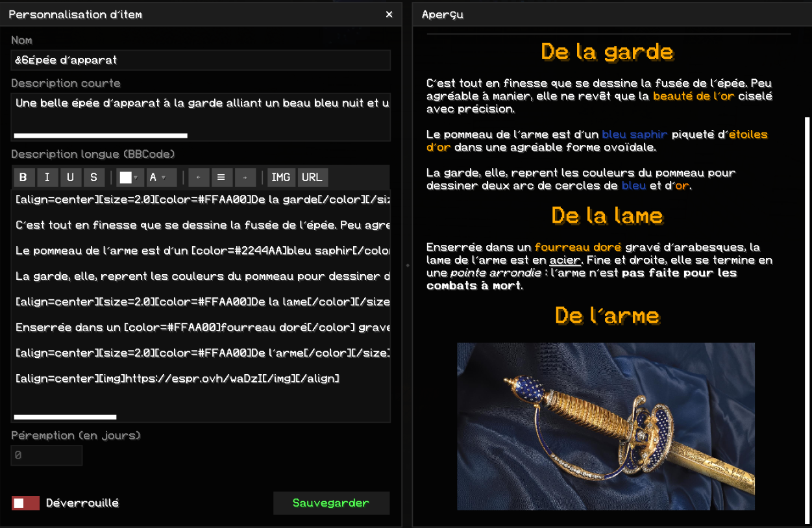Select the Personnalisation d'item title bar
812x528 pixels.
pos(75,14)
